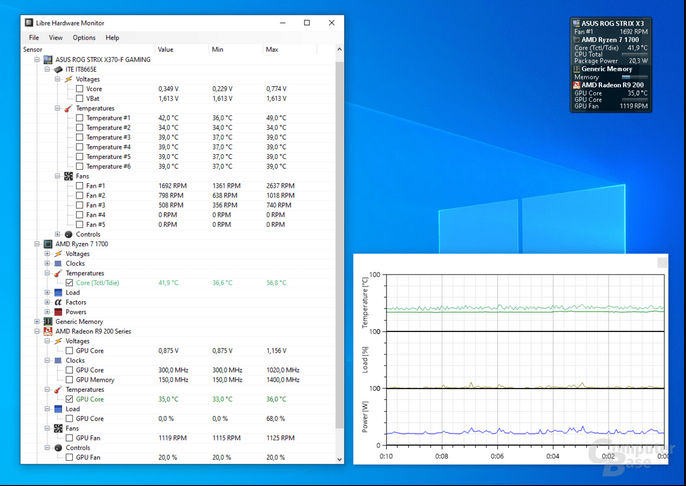Check the Temperature #1 sensor box

pyautogui.click(x=79, y=118)
